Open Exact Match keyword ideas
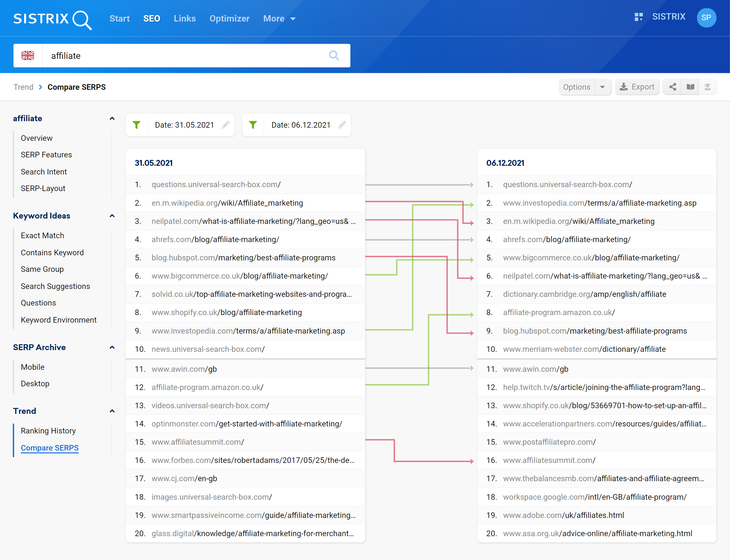The width and height of the screenshot is (730, 560). [x=42, y=235]
